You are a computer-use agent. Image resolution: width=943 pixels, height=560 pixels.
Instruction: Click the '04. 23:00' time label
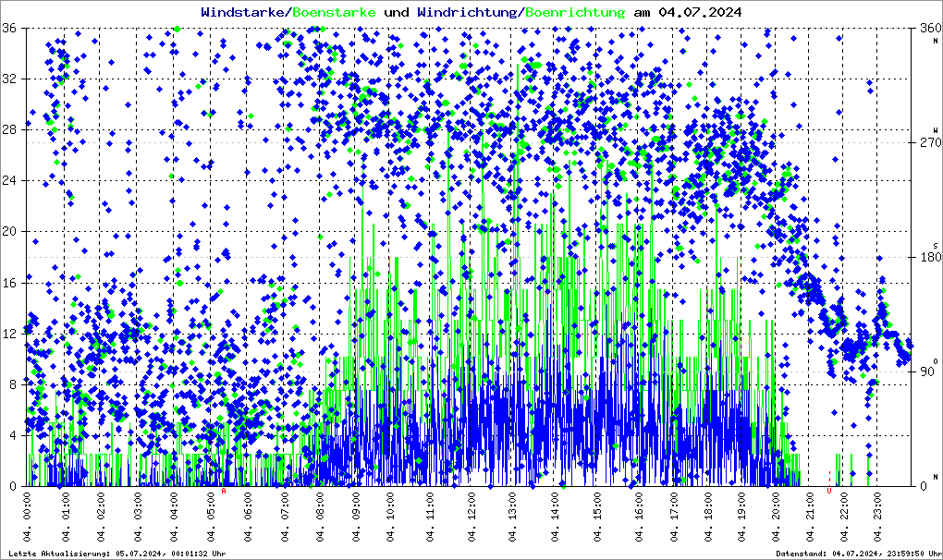tap(877, 517)
